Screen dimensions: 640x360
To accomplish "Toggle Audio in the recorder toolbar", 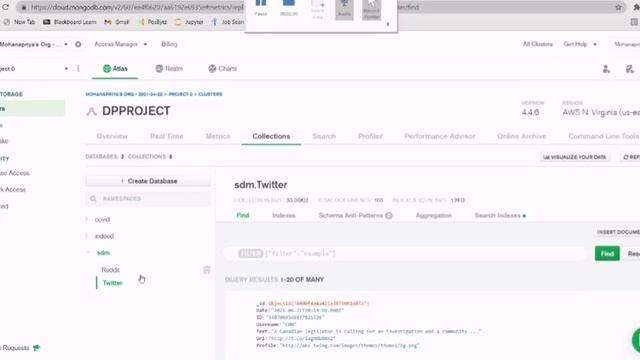I will pos(344,9).
